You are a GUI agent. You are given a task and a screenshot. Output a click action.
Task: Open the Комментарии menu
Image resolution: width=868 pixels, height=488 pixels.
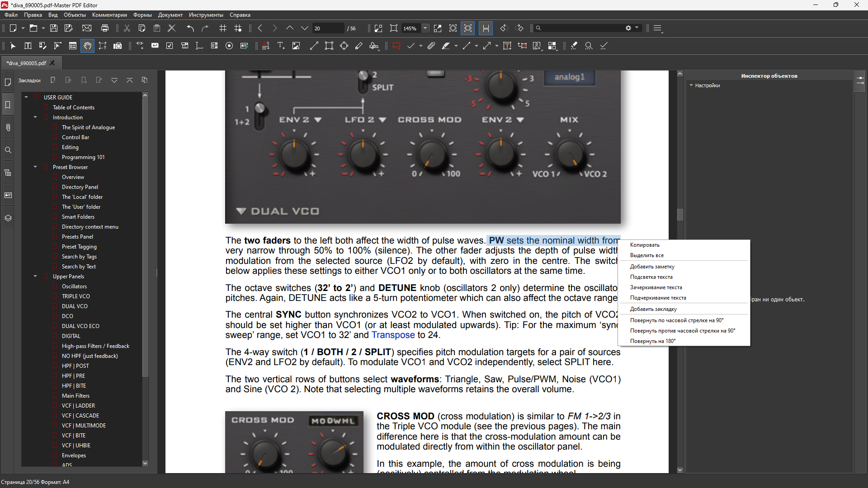click(x=109, y=15)
